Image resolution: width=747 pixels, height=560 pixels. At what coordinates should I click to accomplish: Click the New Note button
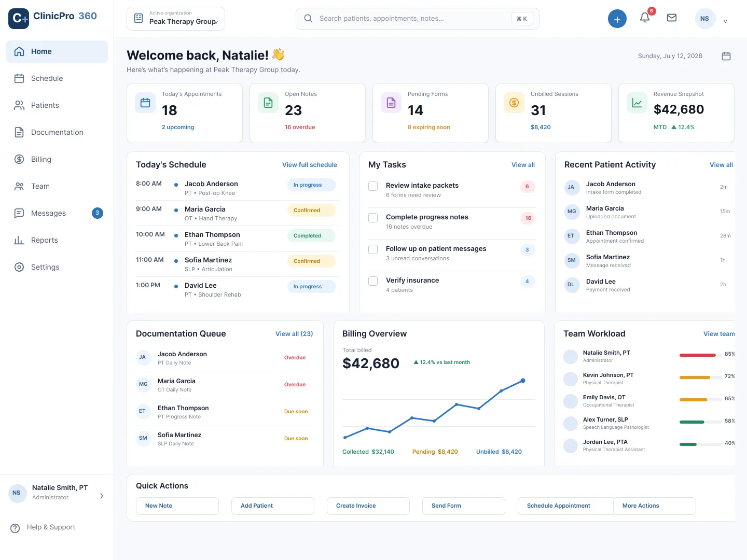[177, 506]
